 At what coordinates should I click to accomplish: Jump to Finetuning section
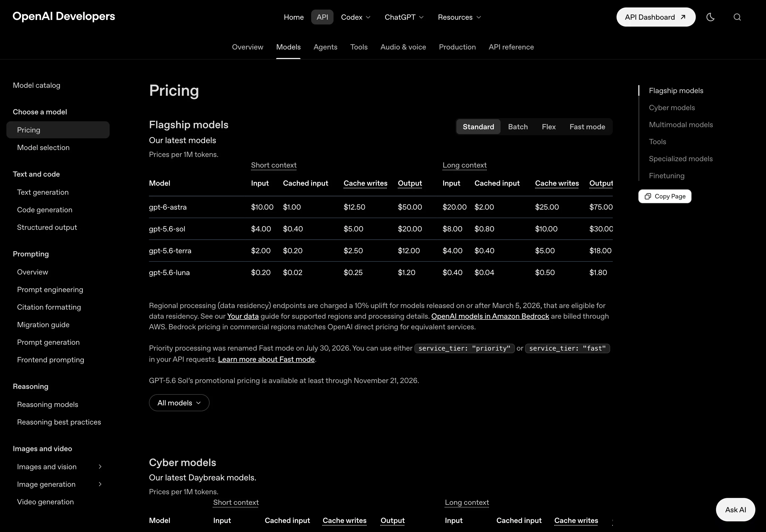(x=666, y=176)
